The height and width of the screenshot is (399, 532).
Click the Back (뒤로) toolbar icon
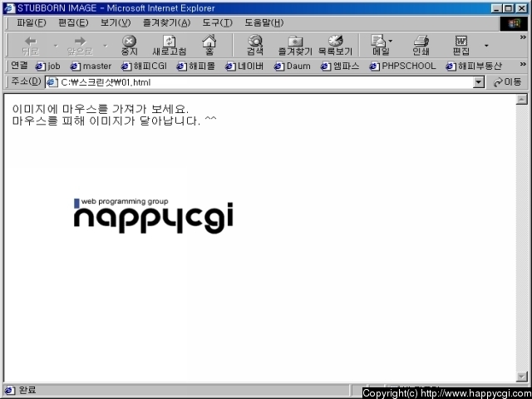pyautogui.click(x=30, y=45)
